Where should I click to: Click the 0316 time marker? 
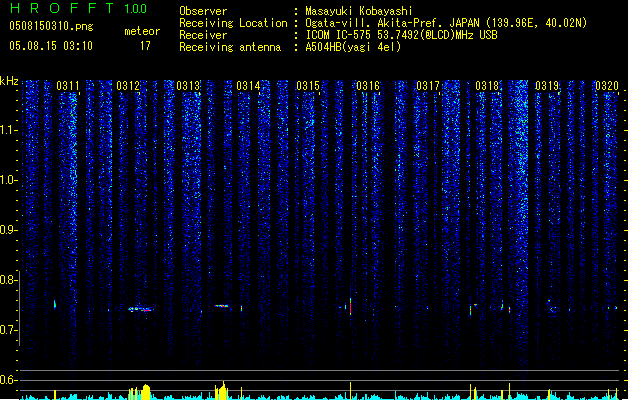(x=368, y=86)
